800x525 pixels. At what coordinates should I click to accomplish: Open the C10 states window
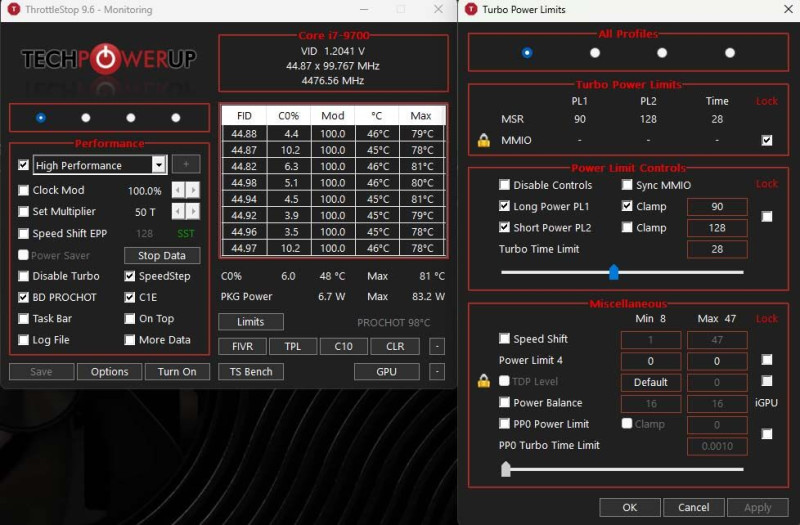[343, 346]
